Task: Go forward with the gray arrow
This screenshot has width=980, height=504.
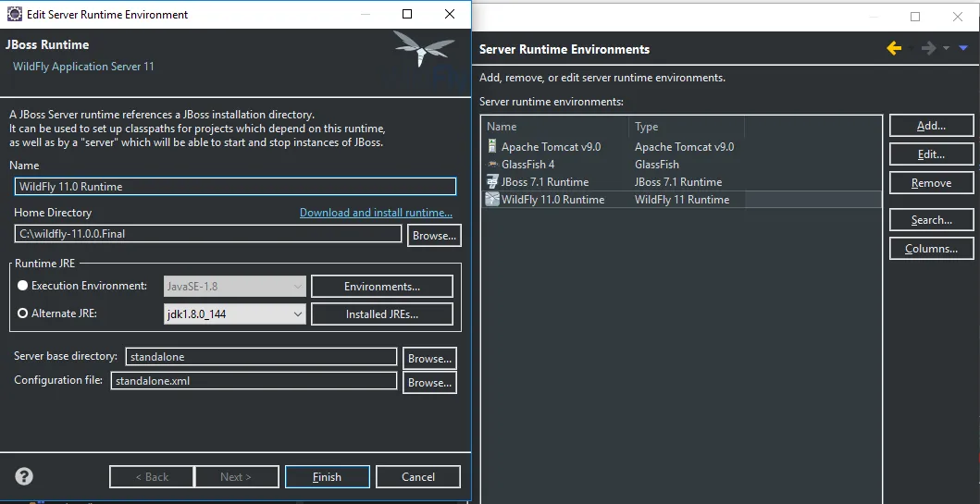Action: pos(929,48)
